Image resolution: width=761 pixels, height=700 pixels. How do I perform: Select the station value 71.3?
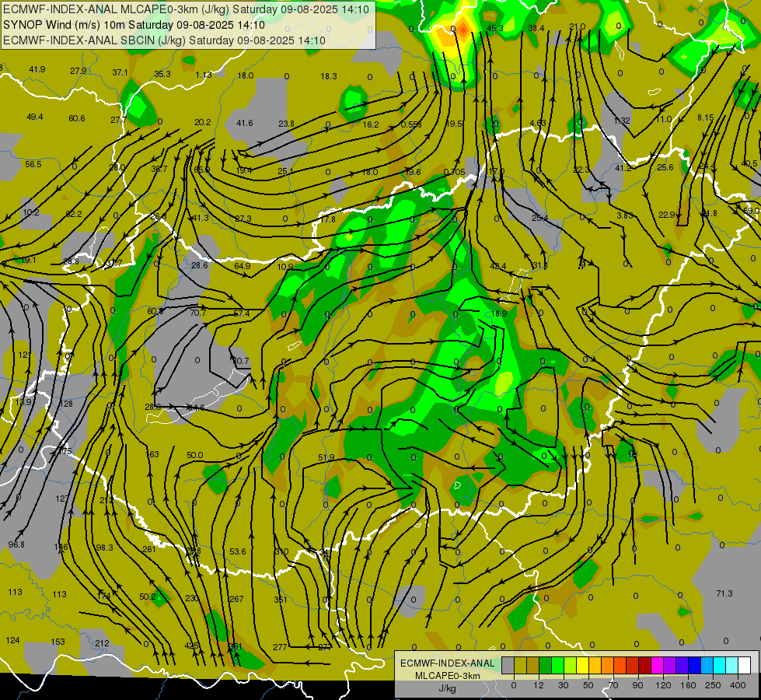coord(724,593)
